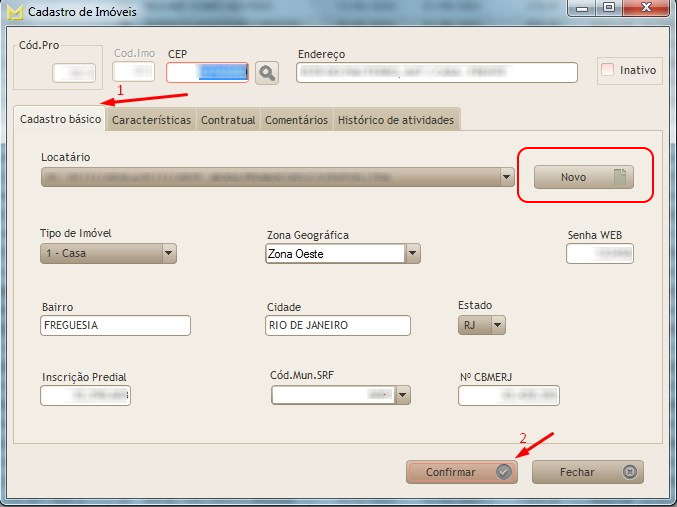The image size is (677, 507).
Task: Click the Senha WEB input field
Action: [x=600, y=254]
